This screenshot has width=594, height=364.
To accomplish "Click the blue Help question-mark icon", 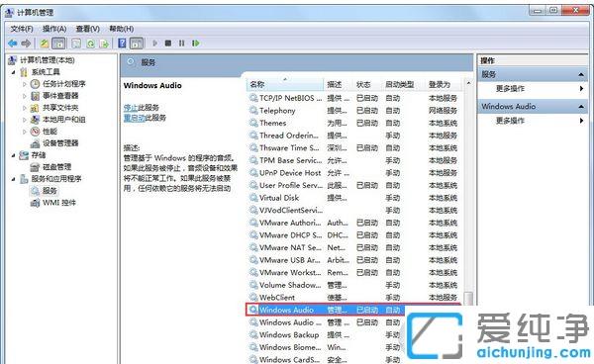I will [122, 44].
